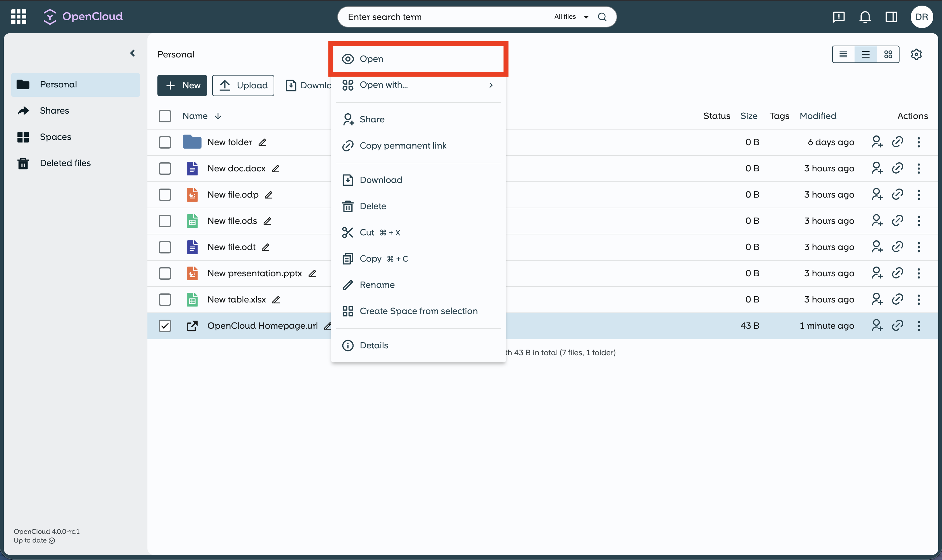Viewport: 942px width, 560px height.
Task: Choose Copy permanent link from context menu
Action: 403,145
